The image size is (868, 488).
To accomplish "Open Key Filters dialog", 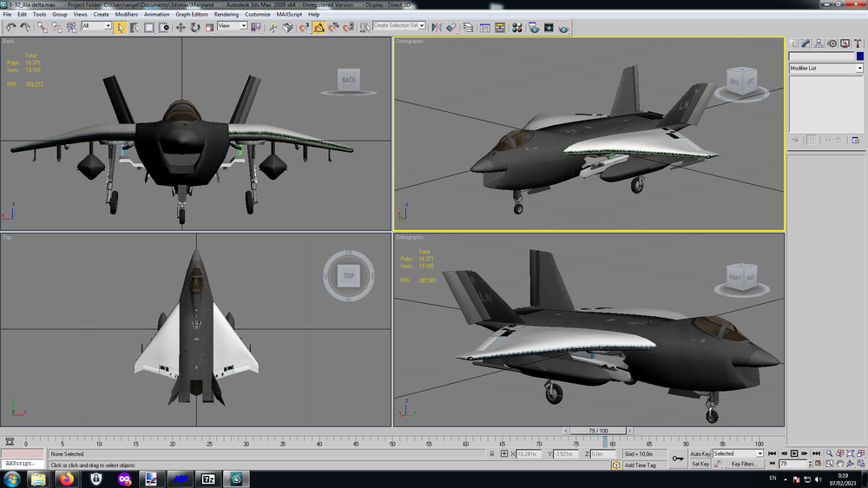I will pyautogui.click(x=743, y=464).
